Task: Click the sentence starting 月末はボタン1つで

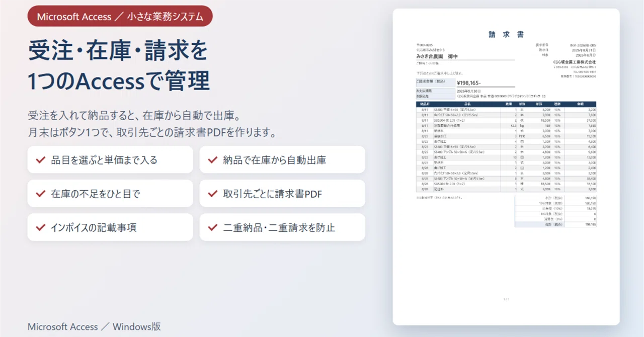Action: click(152, 133)
